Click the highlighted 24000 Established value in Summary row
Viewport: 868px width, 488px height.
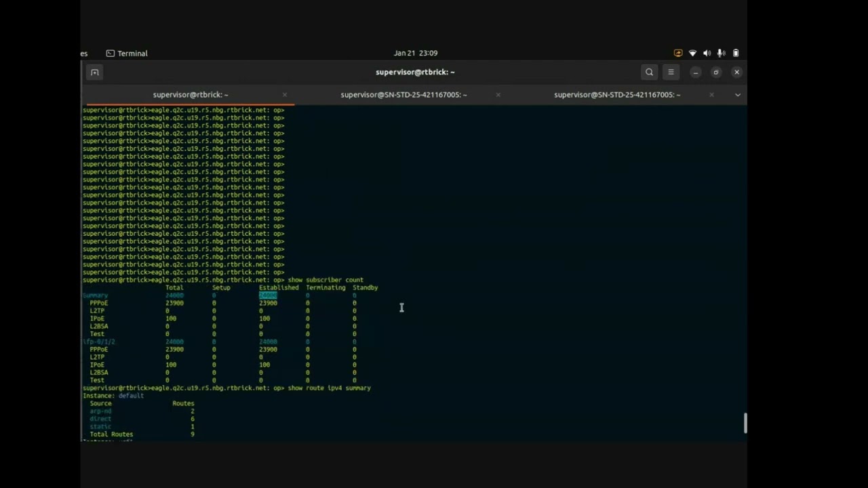(268, 296)
